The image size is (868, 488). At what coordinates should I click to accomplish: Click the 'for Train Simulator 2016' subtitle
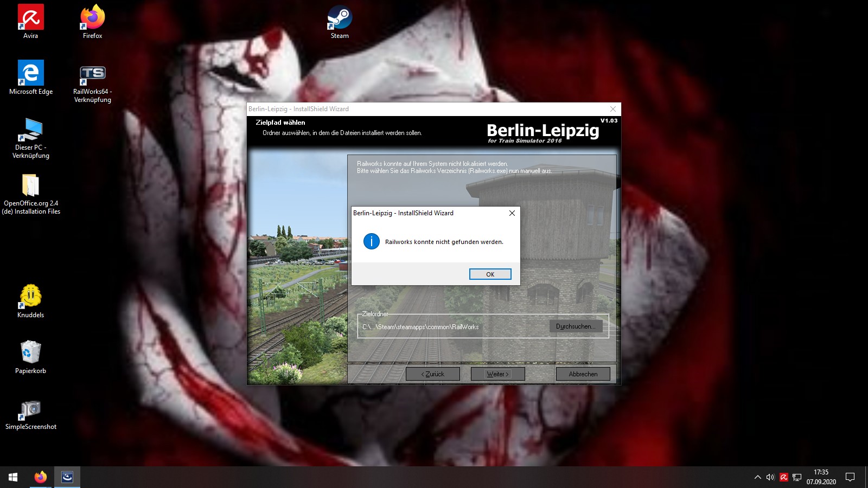point(525,141)
